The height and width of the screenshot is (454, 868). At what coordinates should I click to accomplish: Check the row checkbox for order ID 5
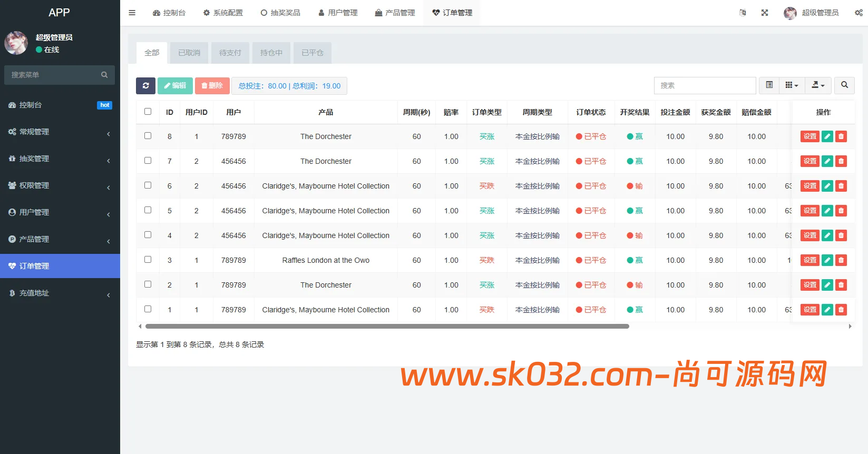(x=148, y=210)
